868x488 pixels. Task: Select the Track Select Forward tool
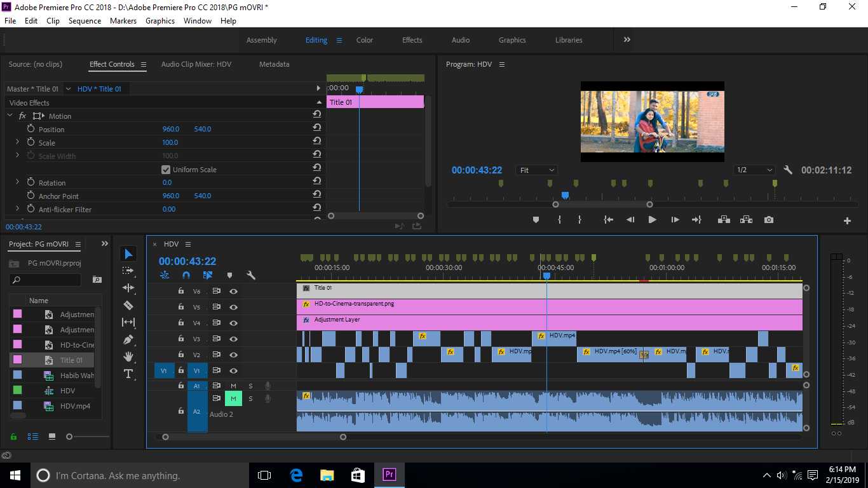coord(128,271)
